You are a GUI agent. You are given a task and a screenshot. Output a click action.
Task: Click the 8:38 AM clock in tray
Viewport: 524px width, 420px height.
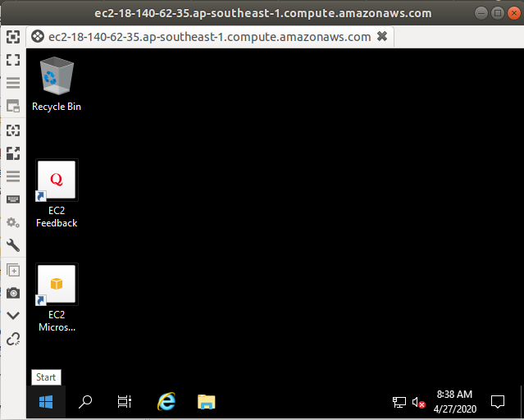tap(455, 402)
